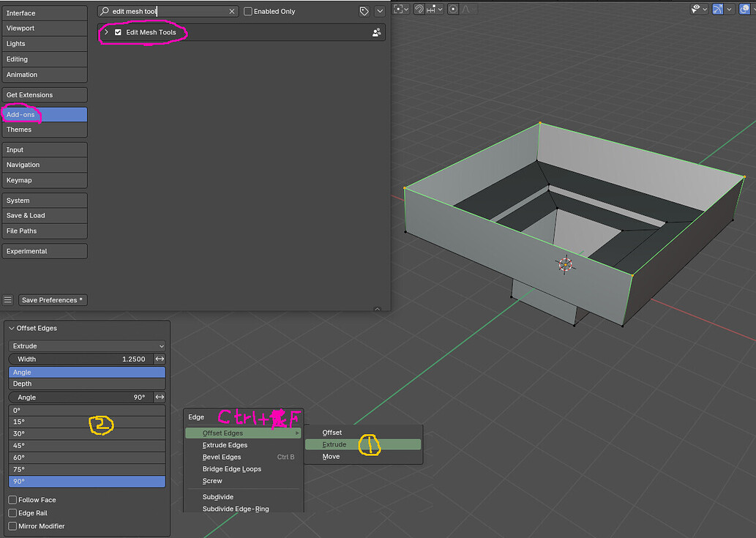756x538 pixels.
Task: Enable the Follow Face checkbox
Action: [12, 500]
